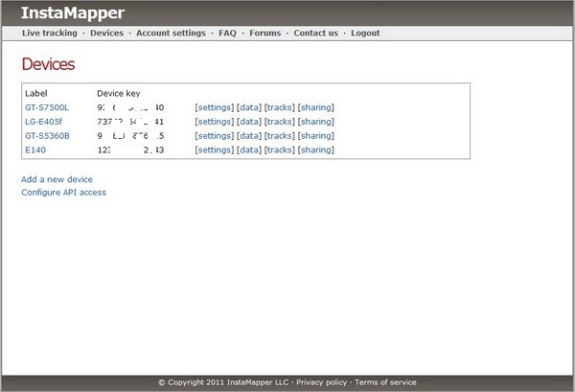The width and height of the screenshot is (575, 392).
Task: View tracks for GT-S5360B
Action: tap(280, 136)
